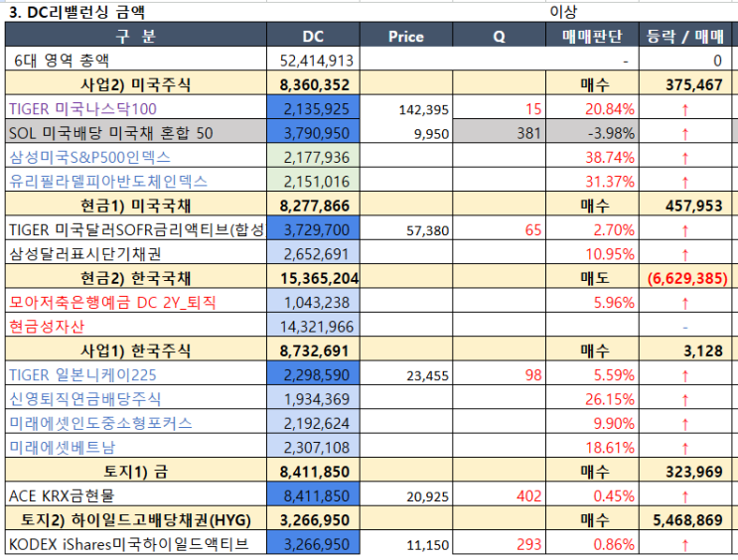Select 'TIGER 일본니케이225' cell

136,374
